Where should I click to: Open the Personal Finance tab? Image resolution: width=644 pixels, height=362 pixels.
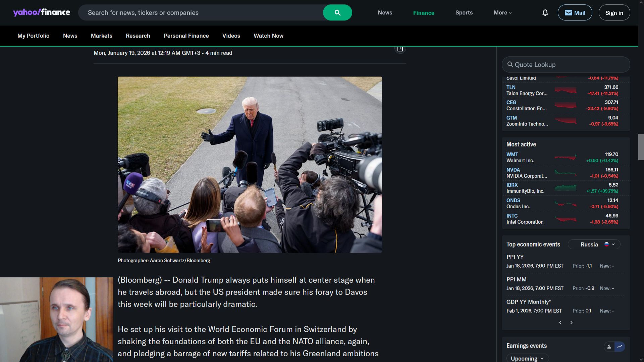(x=186, y=36)
